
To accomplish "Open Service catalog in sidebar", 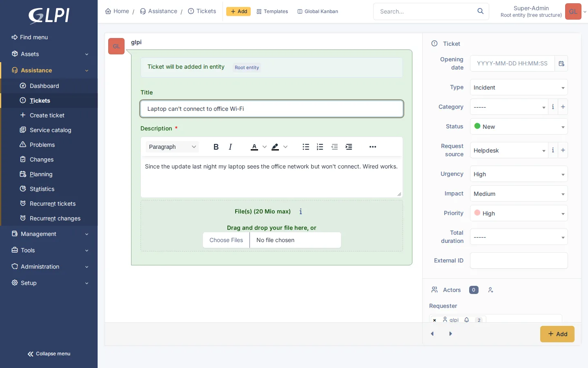I will tap(49, 130).
